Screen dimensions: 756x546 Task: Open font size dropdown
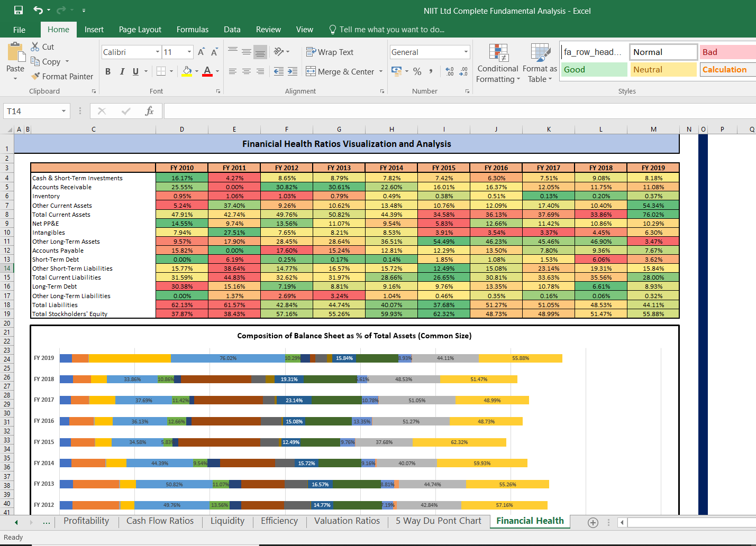(x=189, y=52)
